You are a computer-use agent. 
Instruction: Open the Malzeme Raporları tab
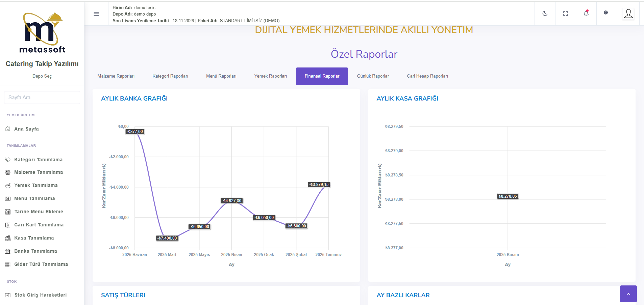pos(116,76)
